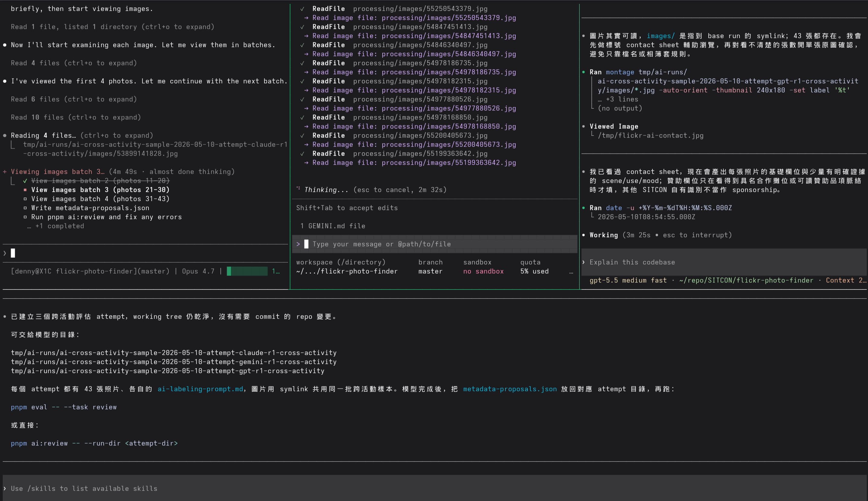Click the '(no output)' line under montage

(620, 108)
